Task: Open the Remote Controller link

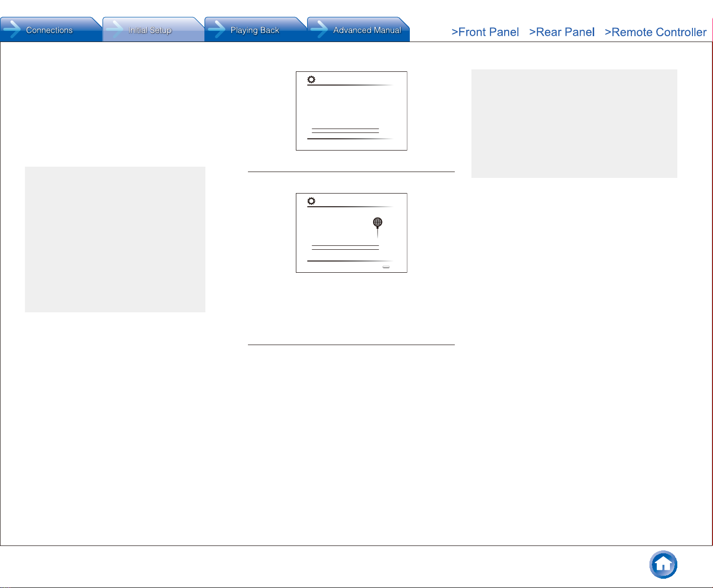Action: [x=656, y=32]
